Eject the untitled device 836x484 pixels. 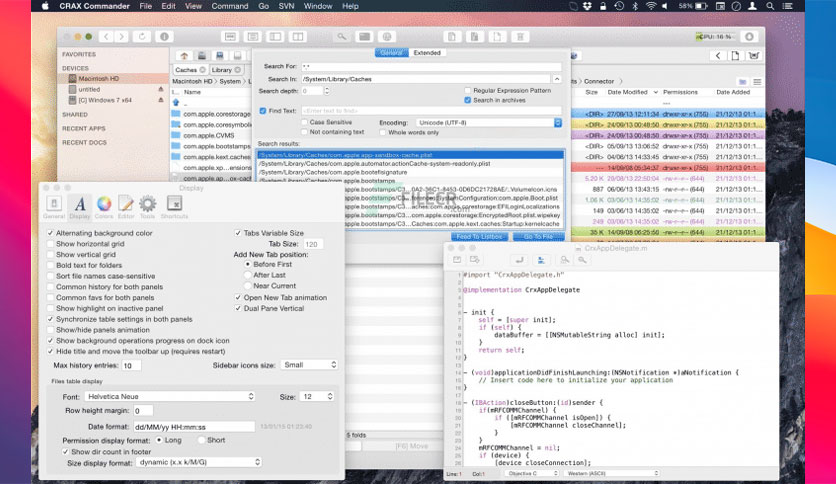click(160, 89)
